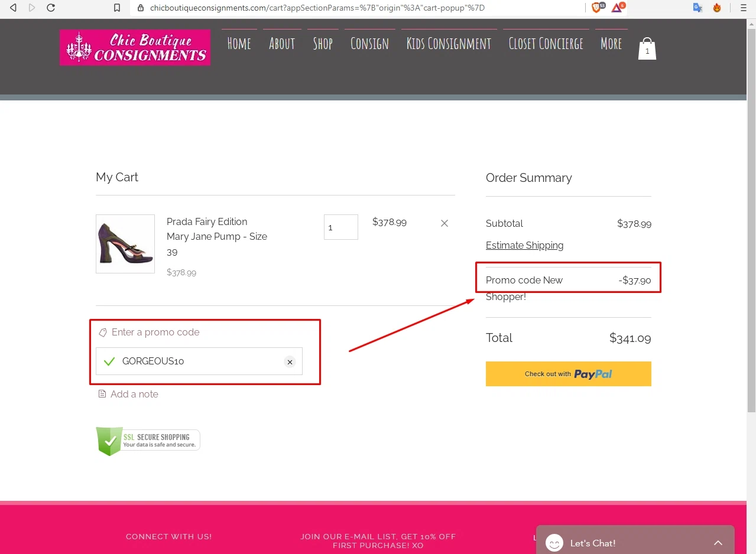Click the note icon beside Add a note
The height and width of the screenshot is (554, 756).
[x=102, y=394]
